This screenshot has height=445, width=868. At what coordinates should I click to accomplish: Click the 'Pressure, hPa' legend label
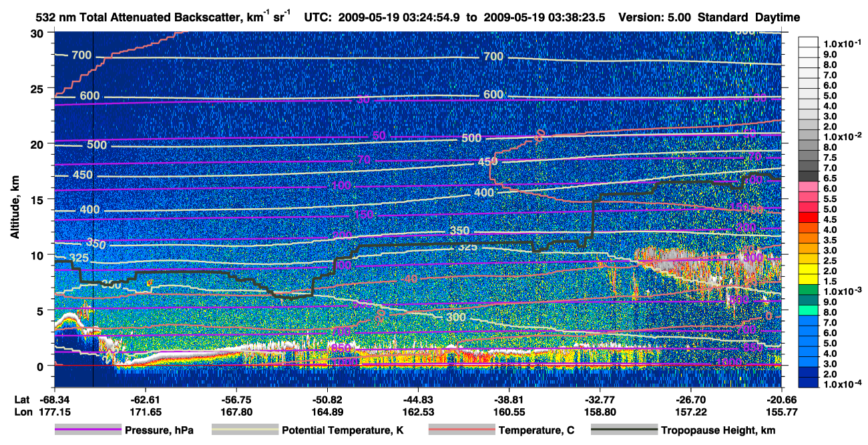click(x=160, y=430)
